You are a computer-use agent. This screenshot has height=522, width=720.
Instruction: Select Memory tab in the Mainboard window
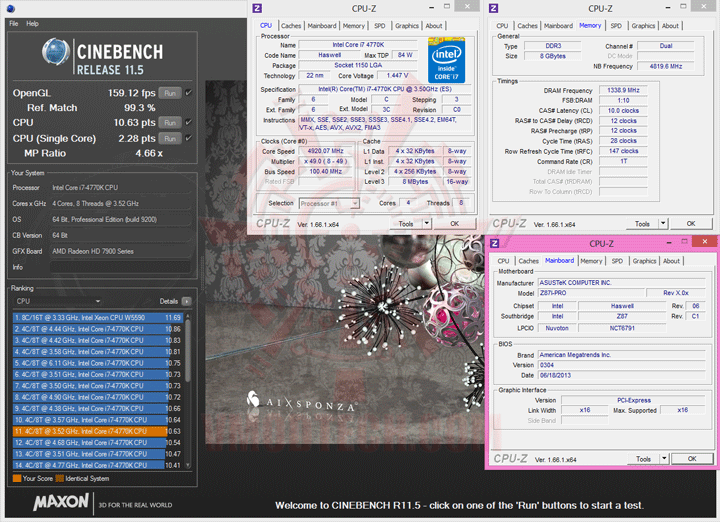[591, 261]
